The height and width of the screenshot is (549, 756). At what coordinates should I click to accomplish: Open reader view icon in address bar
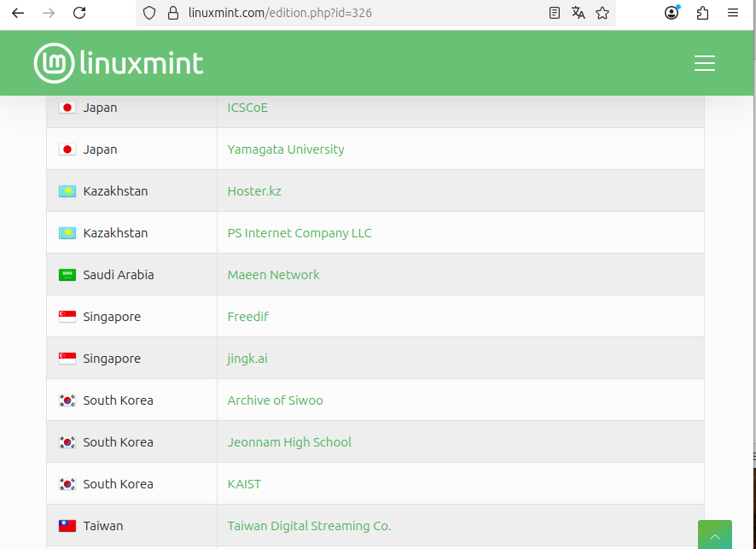click(555, 13)
